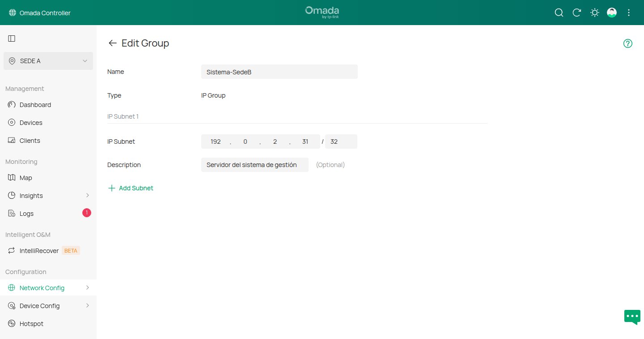Screen dimensions: 644x339
Task: Click the Name field with Sistema-SedeB
Action: tap(280, 72)
